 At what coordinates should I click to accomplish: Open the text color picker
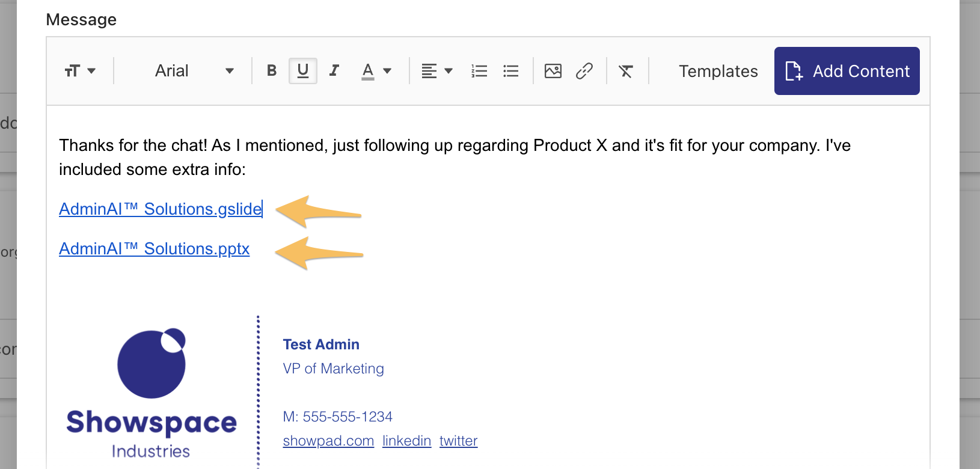[368, 71]
